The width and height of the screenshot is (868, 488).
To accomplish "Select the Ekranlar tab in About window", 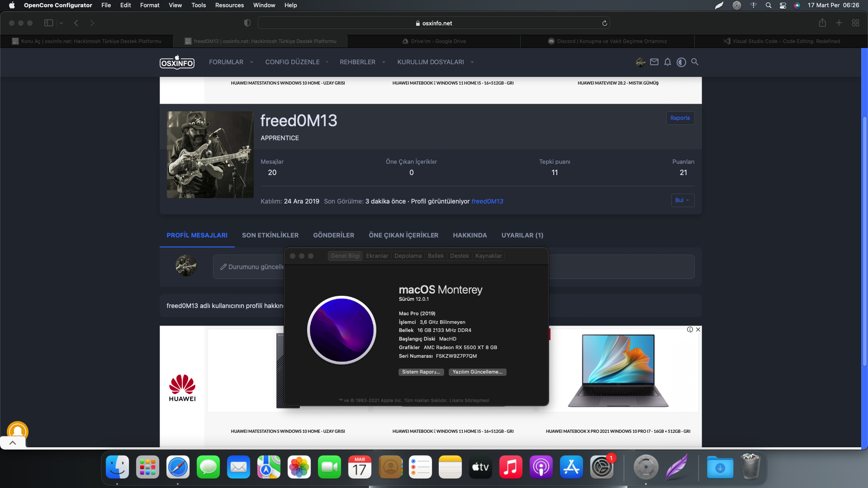I will pyautogui.click(x=377, y=256).
